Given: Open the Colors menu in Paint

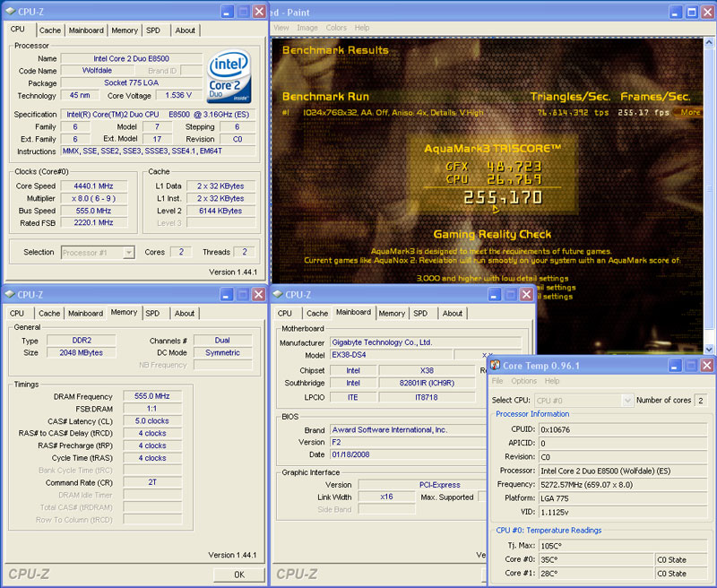Looking at the screenshot, I should click(x=336, y=28).
